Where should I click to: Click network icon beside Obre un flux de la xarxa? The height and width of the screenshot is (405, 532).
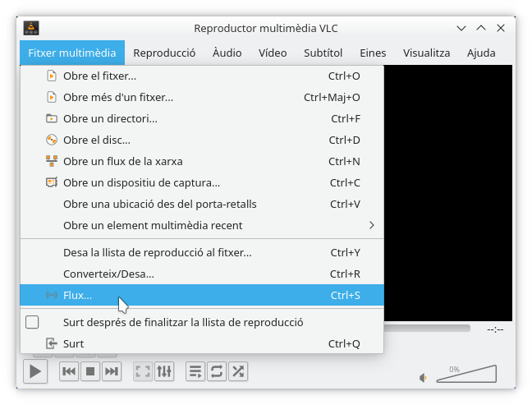click(51, 161)
